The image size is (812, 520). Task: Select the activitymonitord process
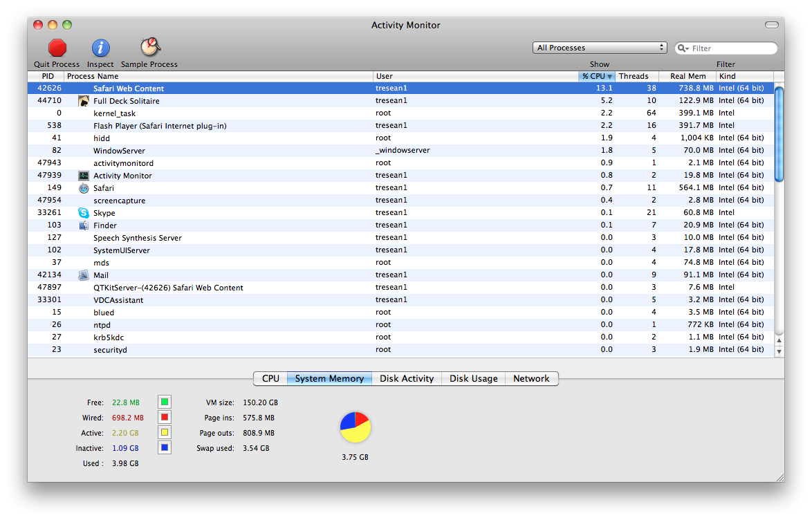[400, 162]
